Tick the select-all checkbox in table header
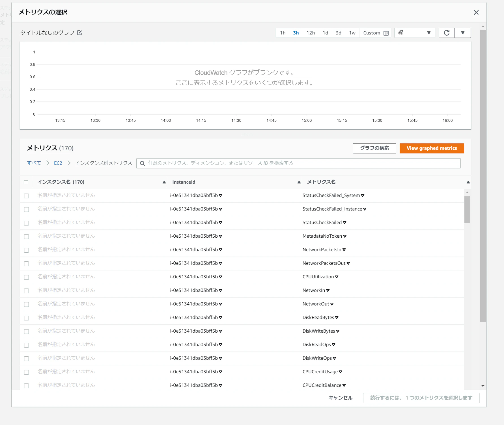This screenshot has width=504, height=425. [x=26, y=183]
